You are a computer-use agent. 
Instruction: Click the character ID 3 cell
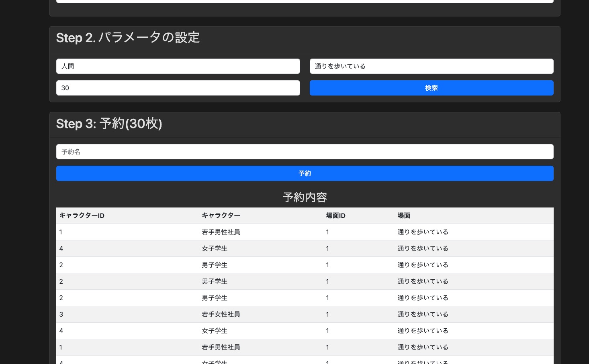tap(61, 314)
